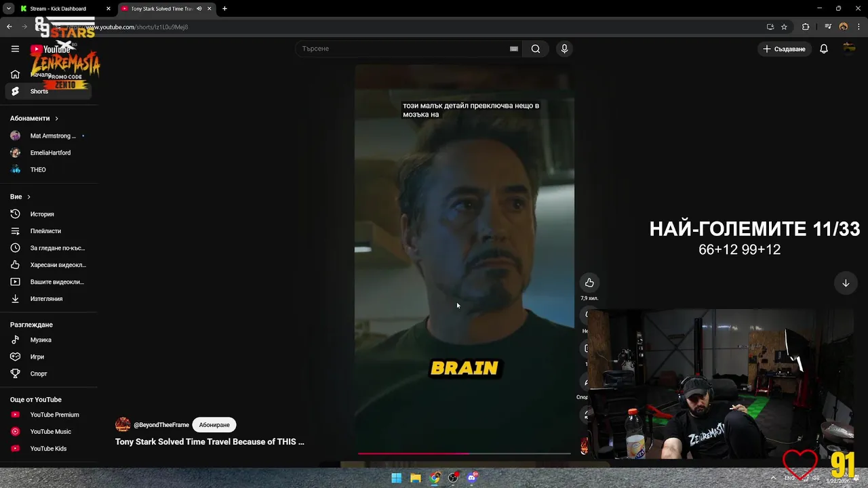
Task: Open THEO subscription channel
Action: pyautogui.click(x=48, y=169)
